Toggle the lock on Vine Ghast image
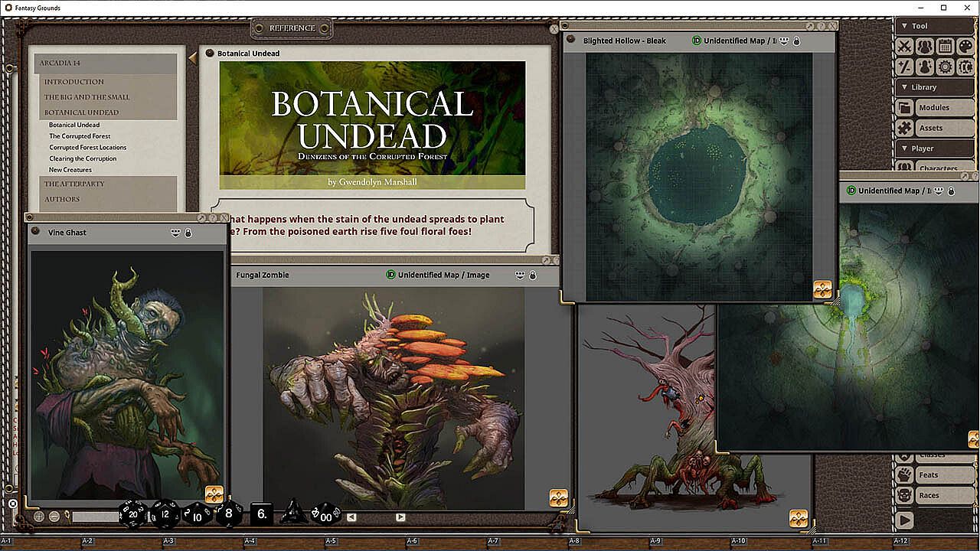 click(x=188, y=233)
